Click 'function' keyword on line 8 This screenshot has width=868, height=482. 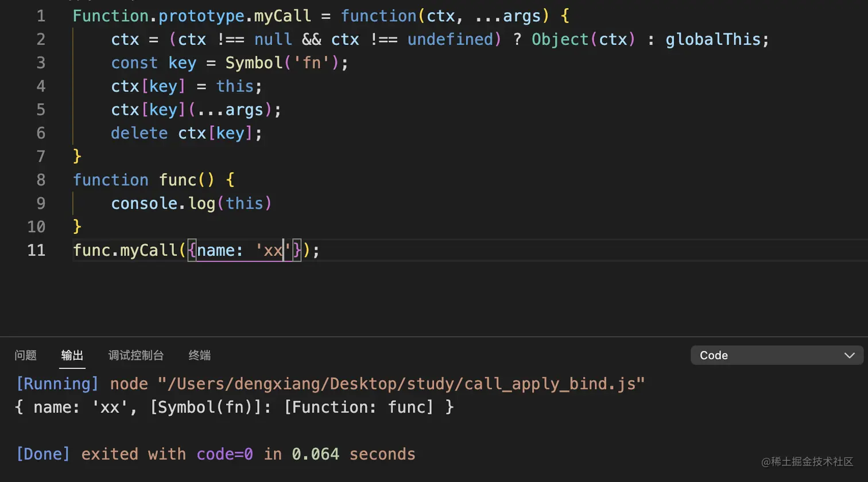click(111, 180)
